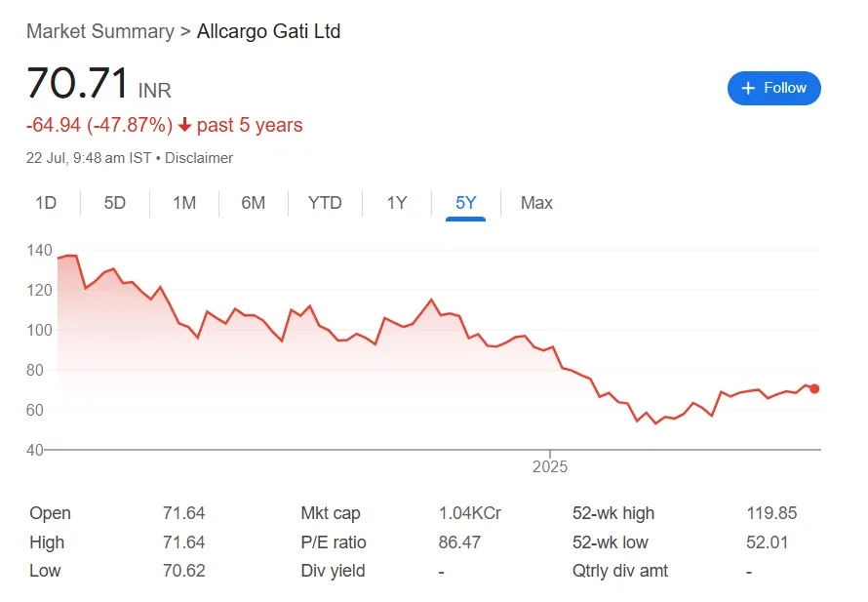The width and height of the screenshot is (868, 602).
Task: Select the active 5Y tab
Action: click(465, 203)
